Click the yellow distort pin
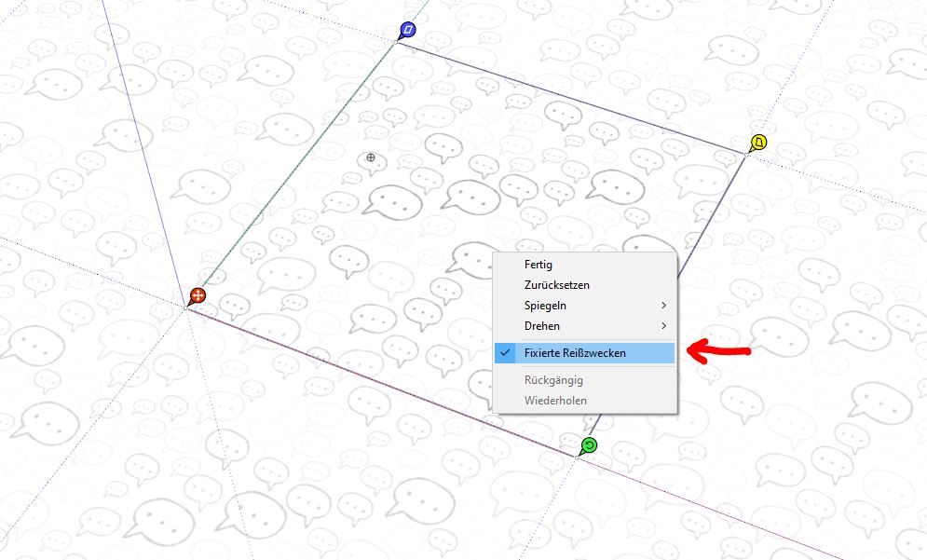927x560 pixels. tap(759, 143)
